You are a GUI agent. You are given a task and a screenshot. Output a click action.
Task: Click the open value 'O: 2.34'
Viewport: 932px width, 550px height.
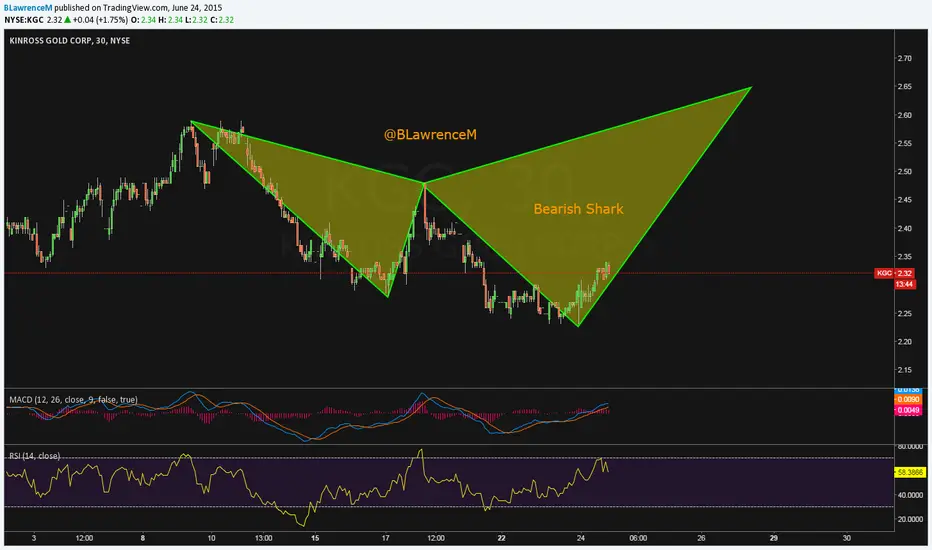point(143,20)
